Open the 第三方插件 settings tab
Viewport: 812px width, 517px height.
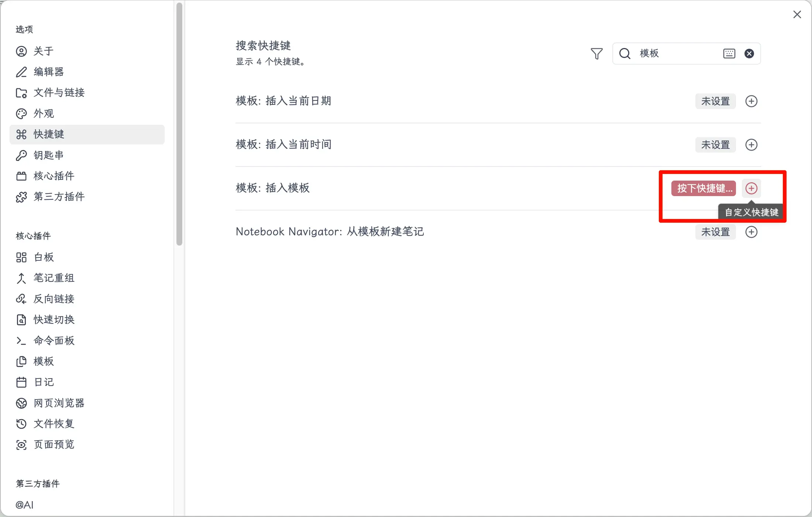(x=59, y=196)
